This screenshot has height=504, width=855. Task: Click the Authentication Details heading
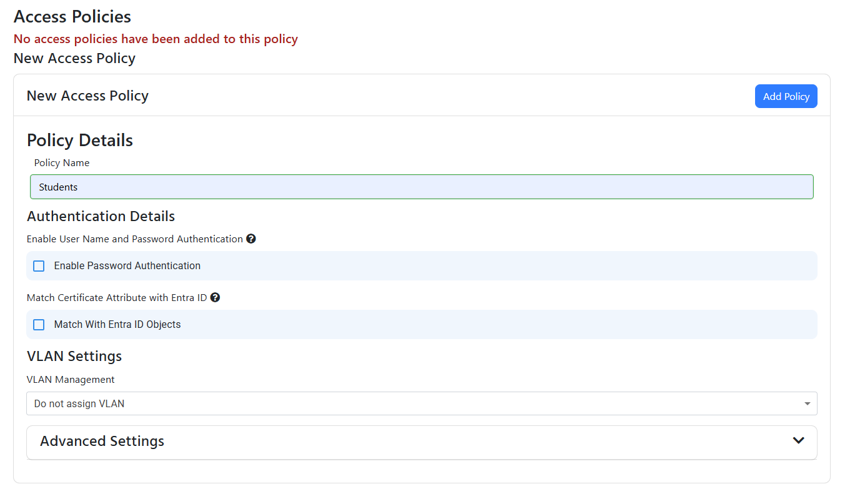pyautogui.click(x=101, y=216)
